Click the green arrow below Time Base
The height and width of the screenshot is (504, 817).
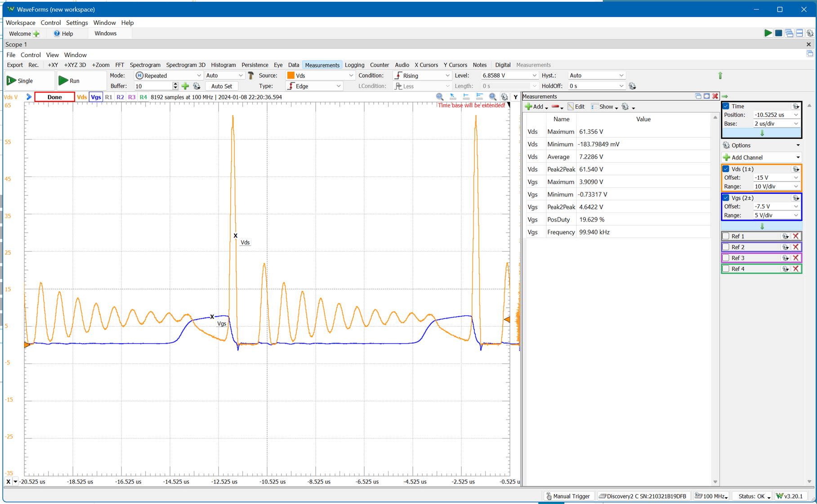(762, 133)
